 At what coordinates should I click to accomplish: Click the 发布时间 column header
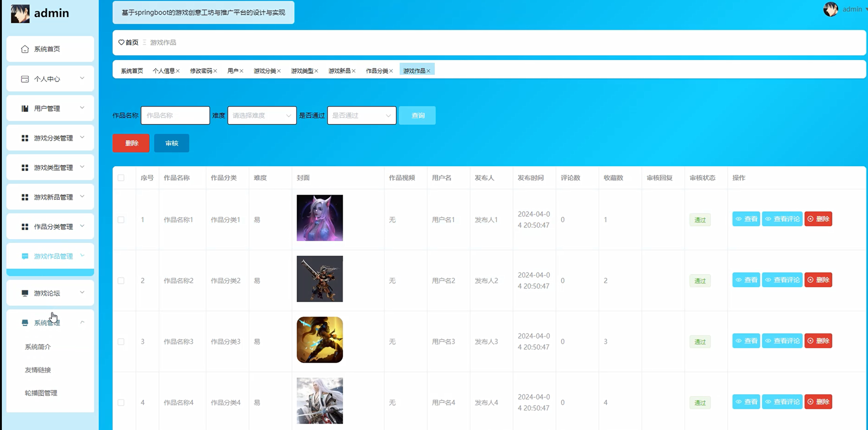point(531,178)
